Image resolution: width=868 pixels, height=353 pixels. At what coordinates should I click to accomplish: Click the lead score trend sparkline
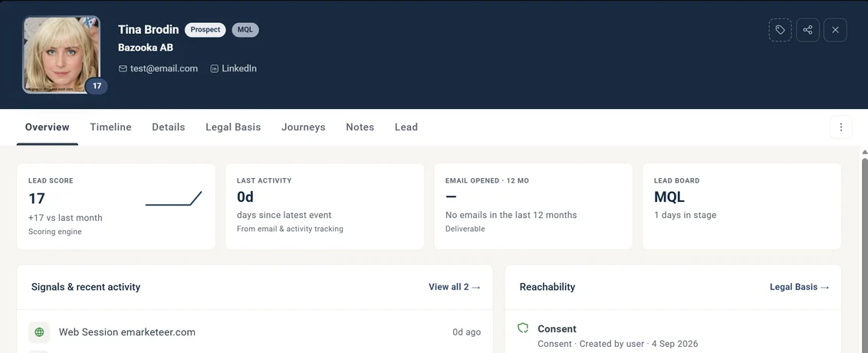coord(174,199)
